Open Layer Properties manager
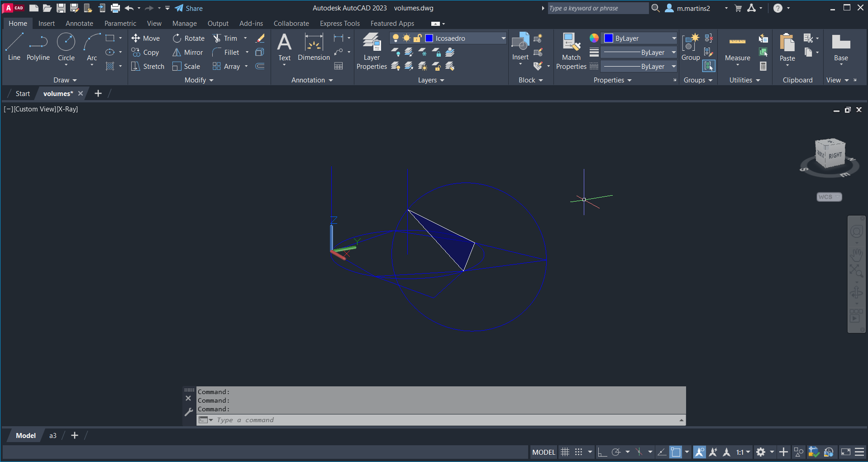Screen dimensions: 868x462 coord(372,51)
